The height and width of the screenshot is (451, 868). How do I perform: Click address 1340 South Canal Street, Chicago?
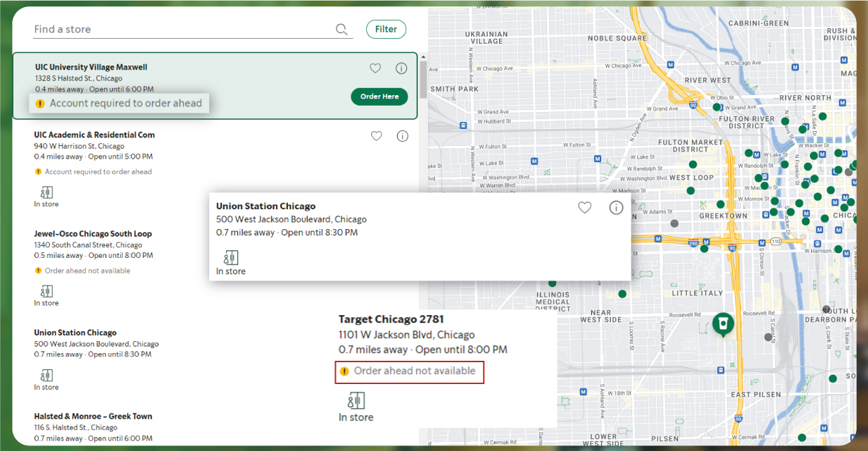click(88, 245)
